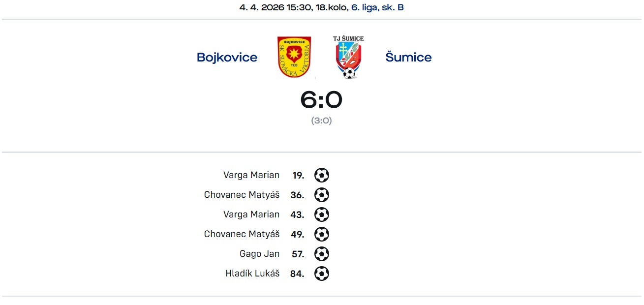This screenshot has height=305, width=644.
Task: Click goal ball icon at minute 49
Action: click(321, 234)
